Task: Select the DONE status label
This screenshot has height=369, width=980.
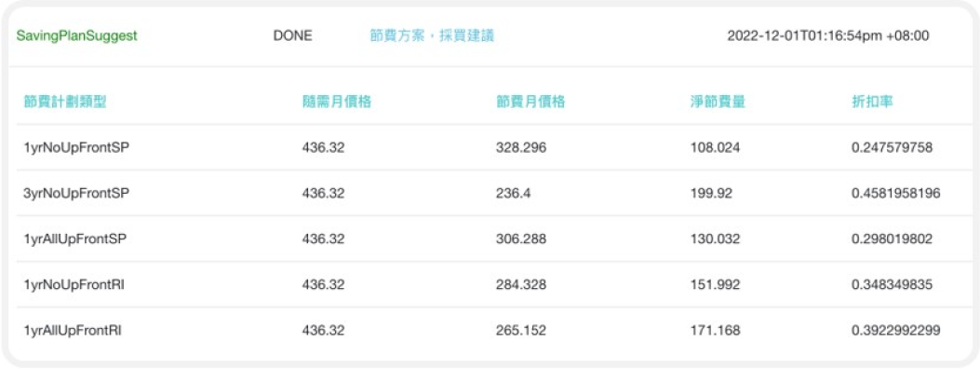Action: [292, 35]
